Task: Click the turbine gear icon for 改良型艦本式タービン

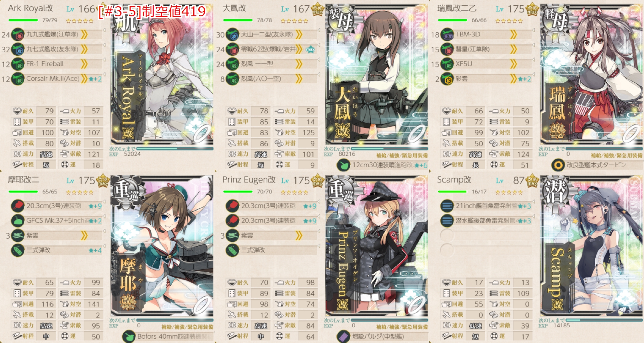Action: click(558, 165)
